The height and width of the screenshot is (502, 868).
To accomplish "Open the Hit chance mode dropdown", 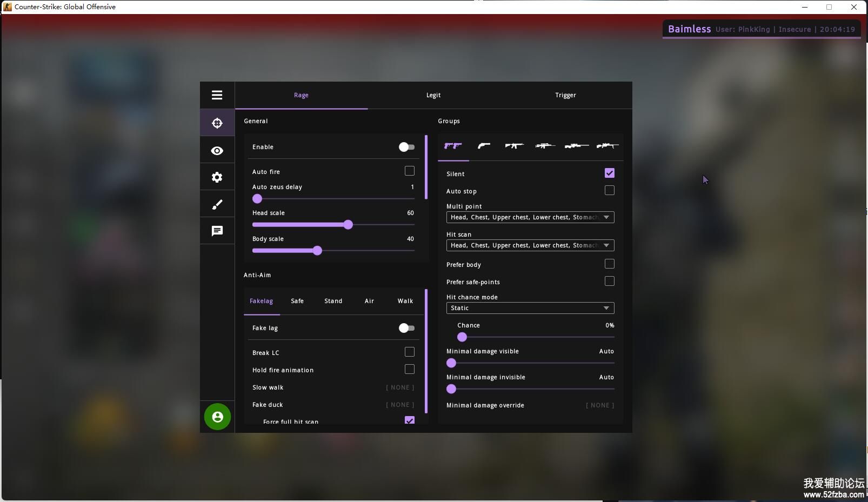I will coord(530,308).
